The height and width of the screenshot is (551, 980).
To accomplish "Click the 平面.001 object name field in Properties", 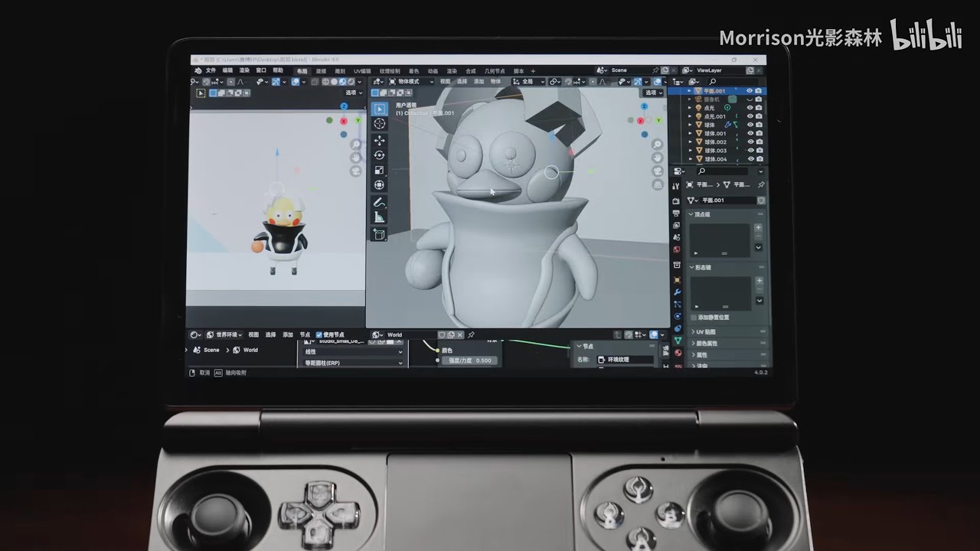I will [x=727, y=201].
